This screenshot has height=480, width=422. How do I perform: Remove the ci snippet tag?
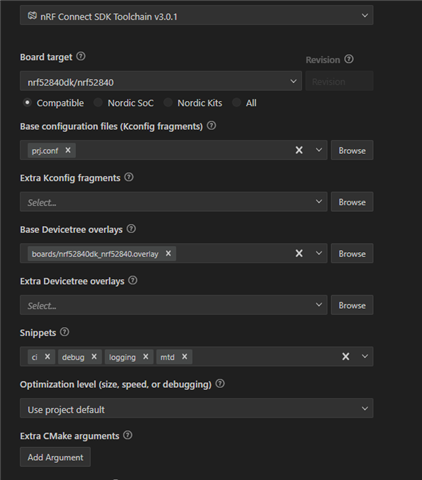(x=47, y=357)
